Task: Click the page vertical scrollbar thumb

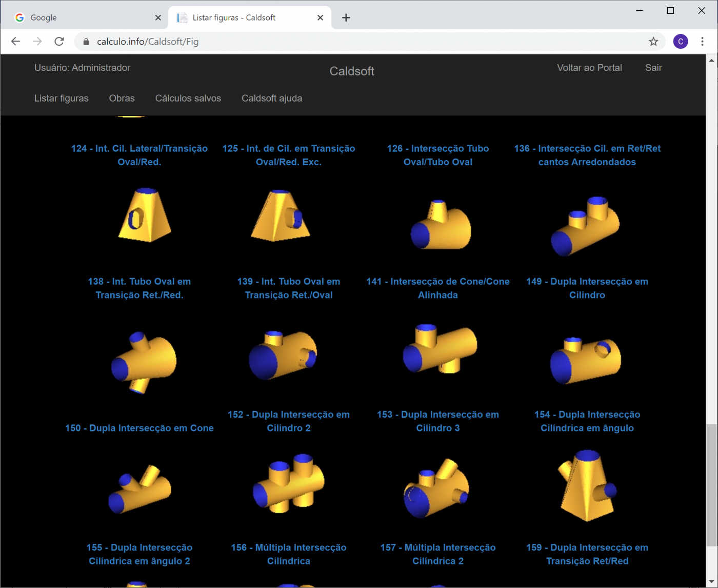Action: point(711,485)
